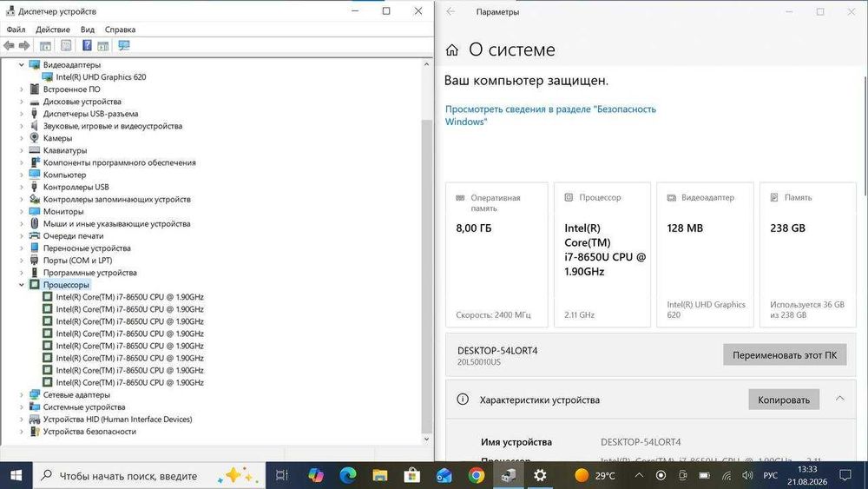Open Task View on the taskbar
Screen dimensions: 868x489
coord(282,475)
